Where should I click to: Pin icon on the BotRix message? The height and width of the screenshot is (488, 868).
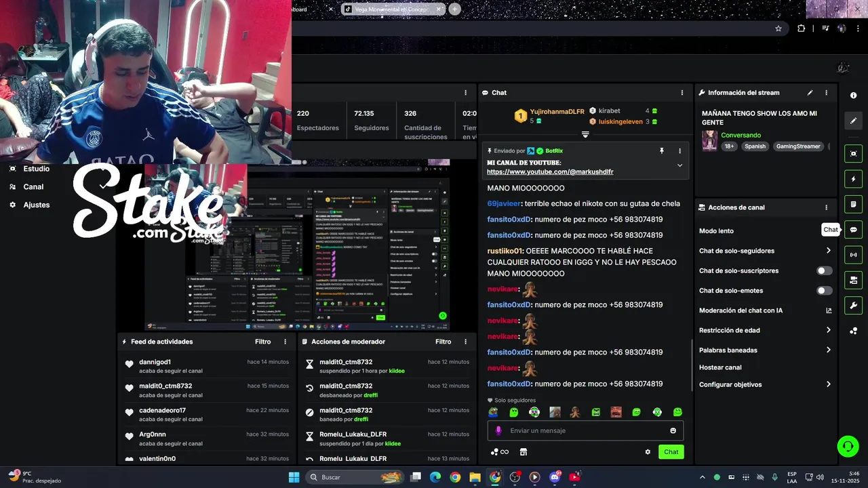(662, 150)
